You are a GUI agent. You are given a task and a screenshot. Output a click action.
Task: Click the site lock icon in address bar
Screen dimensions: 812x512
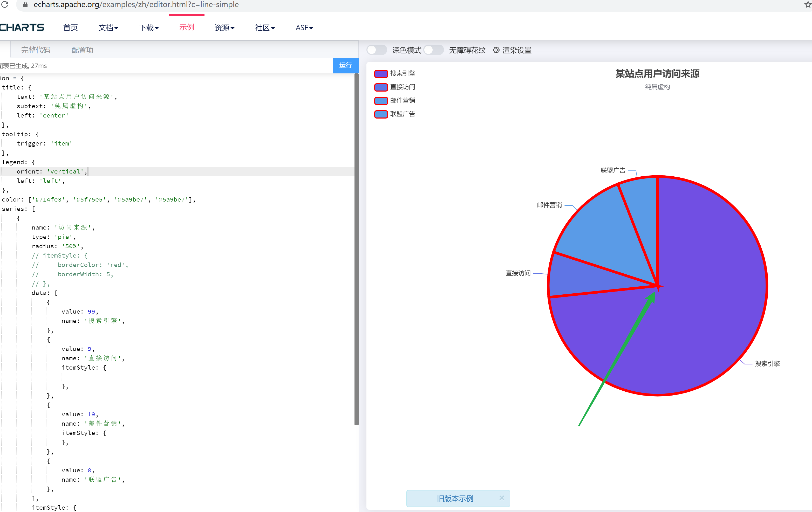(25, 5)
